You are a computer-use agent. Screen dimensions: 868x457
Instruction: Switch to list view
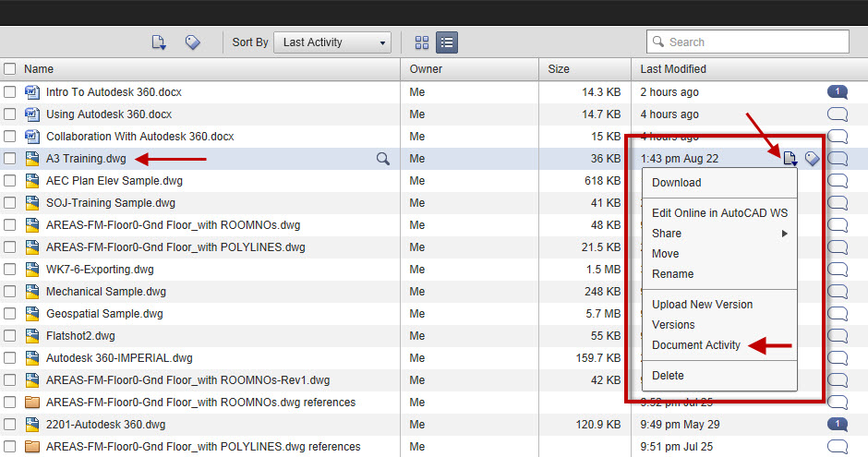click(447, 42)
